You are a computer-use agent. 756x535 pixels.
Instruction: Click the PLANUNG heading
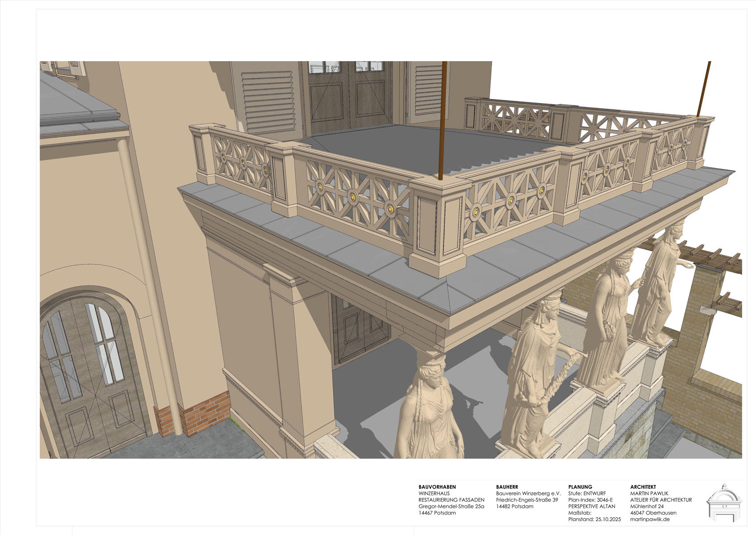tap(580, 487)
